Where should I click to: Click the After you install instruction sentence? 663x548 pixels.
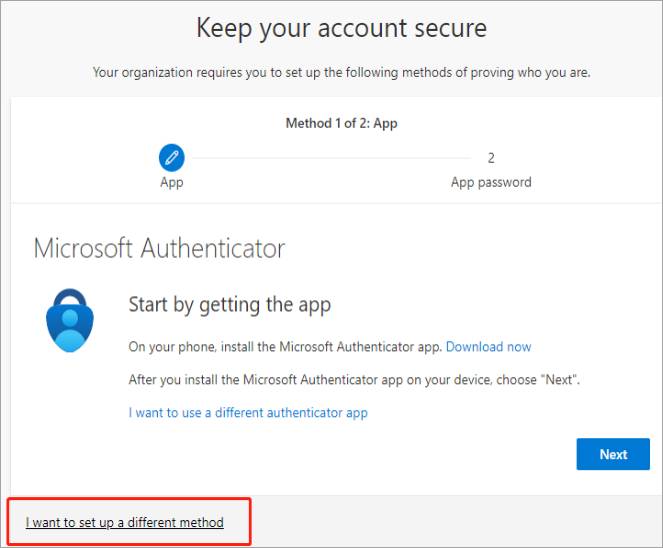point(354,380)
